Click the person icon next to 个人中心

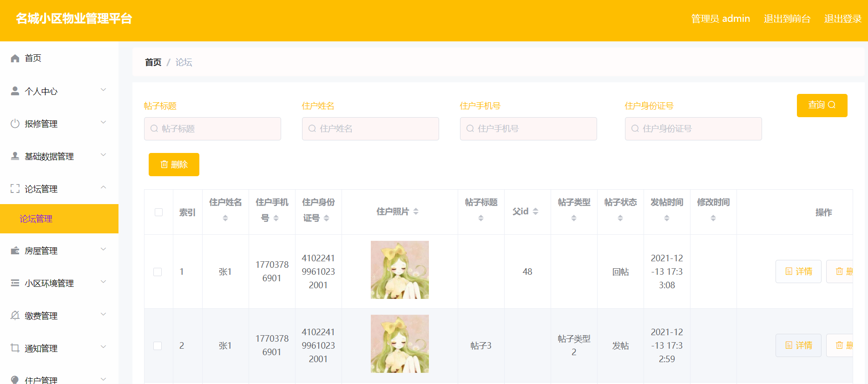[x=15, y=91]
